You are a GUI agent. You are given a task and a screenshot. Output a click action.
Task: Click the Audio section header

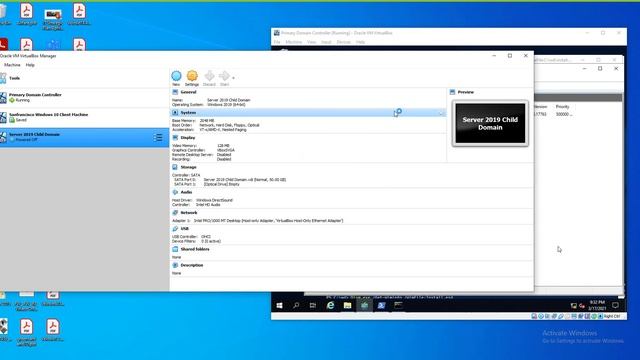click(x=186, y=192)
